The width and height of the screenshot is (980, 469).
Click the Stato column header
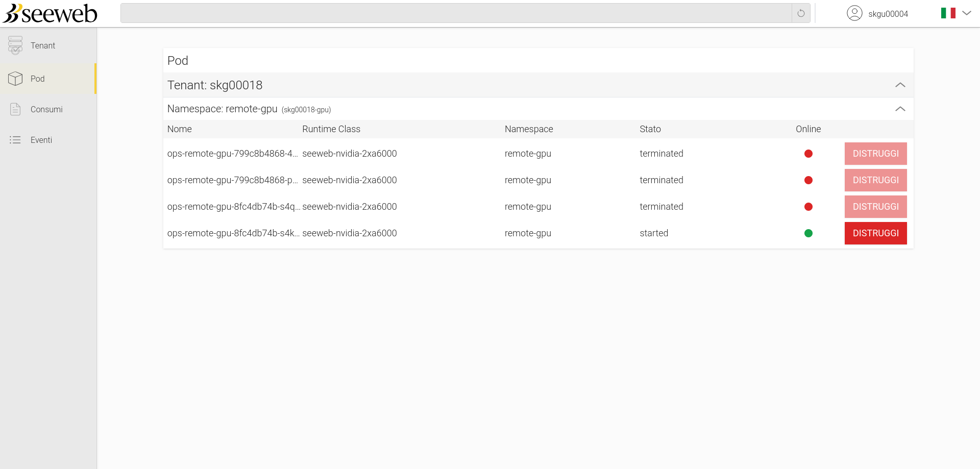pos(650,129)
